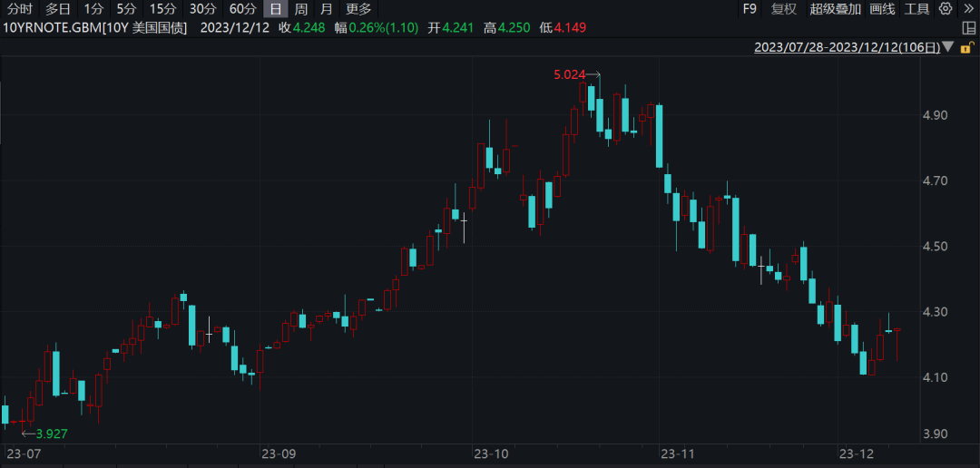
Task: Click the 幅 0.26%(1.10) change value
Action: tap(377, 28)
